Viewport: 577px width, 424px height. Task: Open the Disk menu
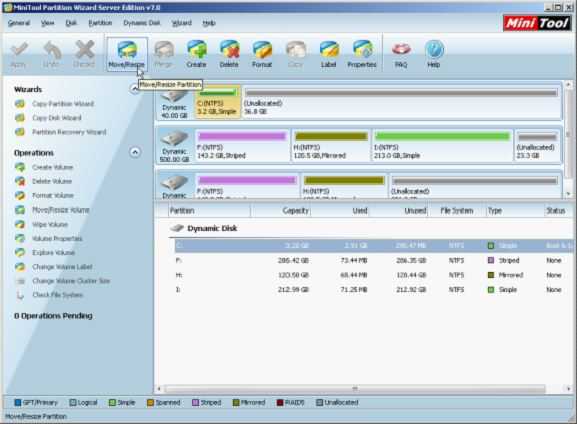(71, 23)
